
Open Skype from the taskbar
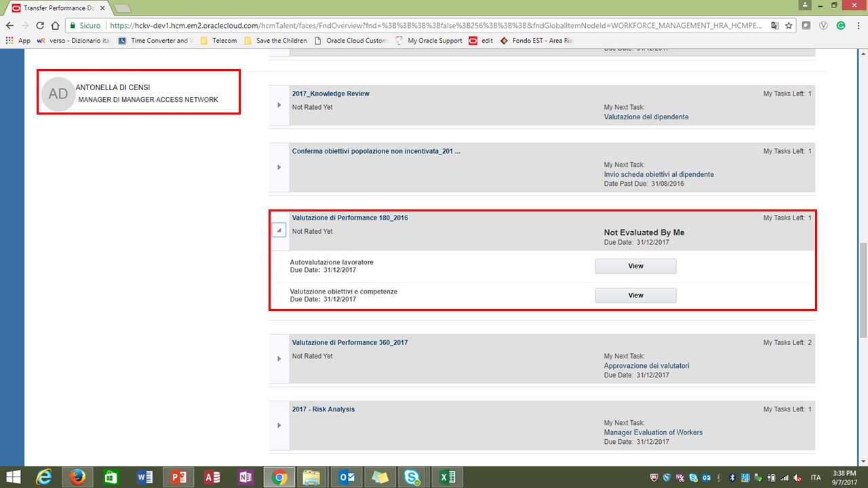(x=412, y=477)
